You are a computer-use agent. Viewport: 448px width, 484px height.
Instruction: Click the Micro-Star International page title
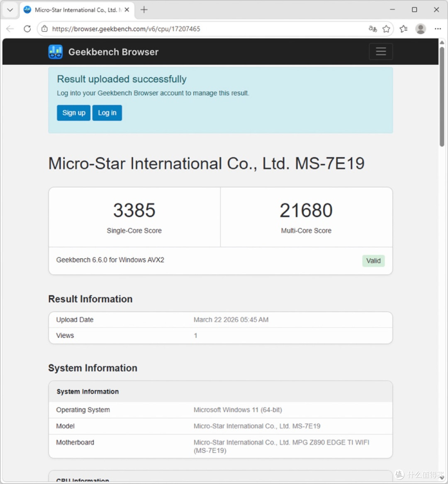pos(207,163)
